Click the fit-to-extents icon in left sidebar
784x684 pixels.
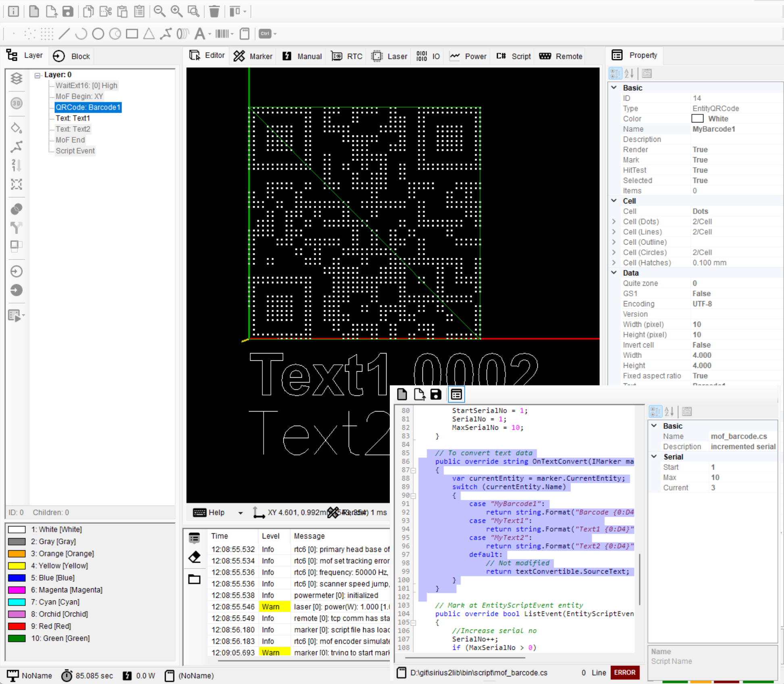click(17, 185)
